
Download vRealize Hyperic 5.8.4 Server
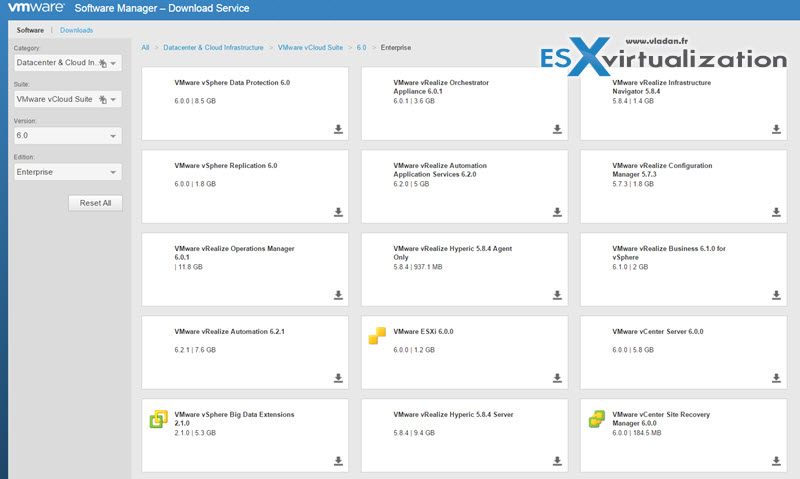(557, 461)
